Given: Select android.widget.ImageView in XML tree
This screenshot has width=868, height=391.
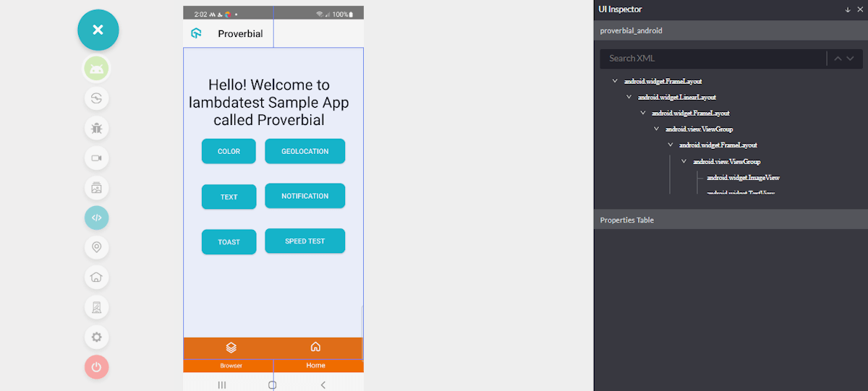Looking at the screenshot, I should (x=743, y=177).
